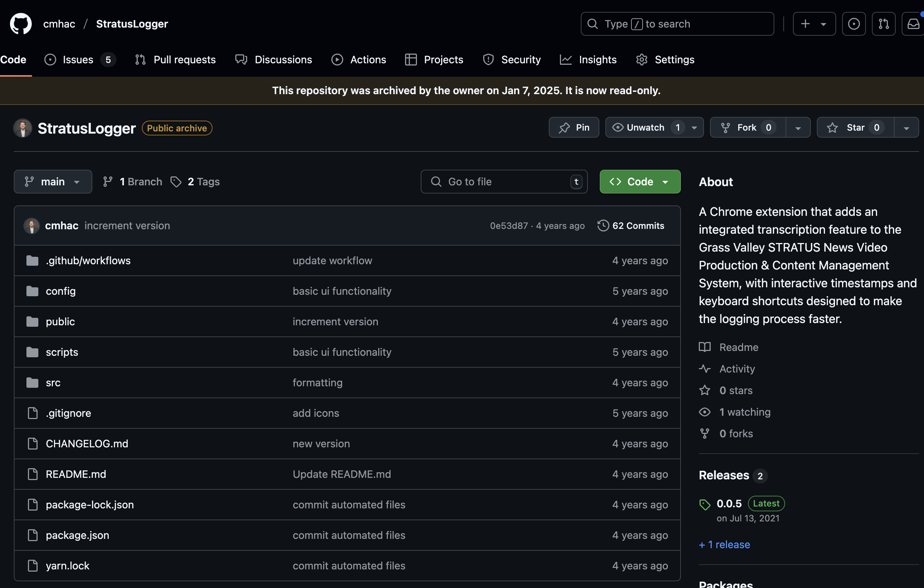This screenshot has height=588, width=924.
Task: Open the public folder
Action: coord(60,322)
